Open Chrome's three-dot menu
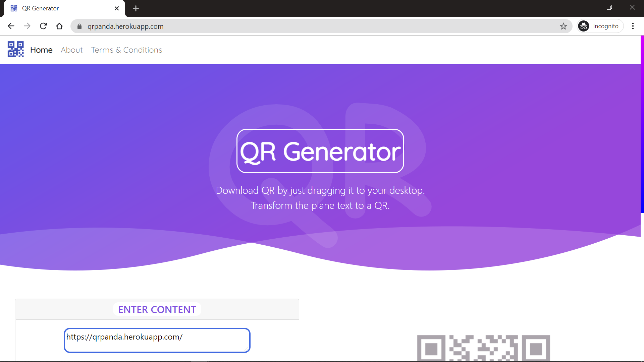Image resolution: width=644 pixels, height=362 pixels. (633, 26)
